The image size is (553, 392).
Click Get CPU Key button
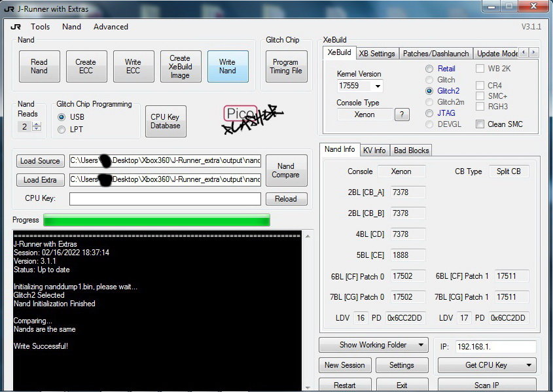tap(486, 365)
